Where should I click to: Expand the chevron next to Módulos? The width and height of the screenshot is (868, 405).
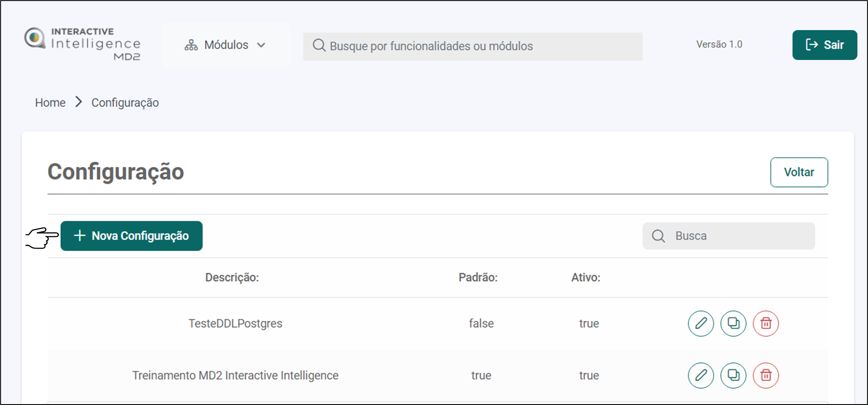[x=261, y=45]
